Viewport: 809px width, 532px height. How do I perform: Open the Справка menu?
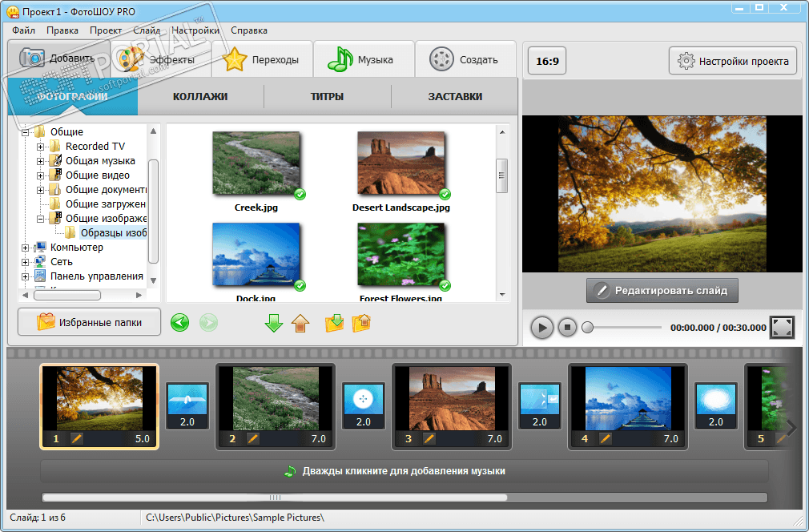249,30
